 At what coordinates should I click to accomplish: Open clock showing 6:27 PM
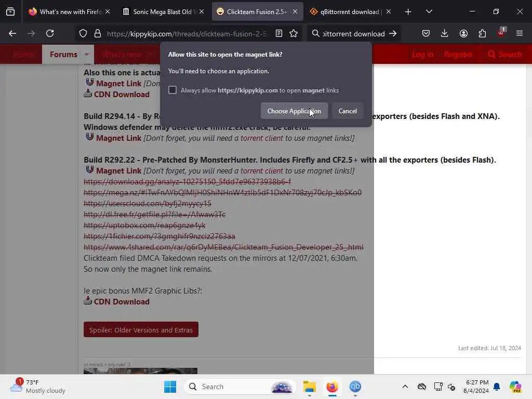(x=476, y=387)
